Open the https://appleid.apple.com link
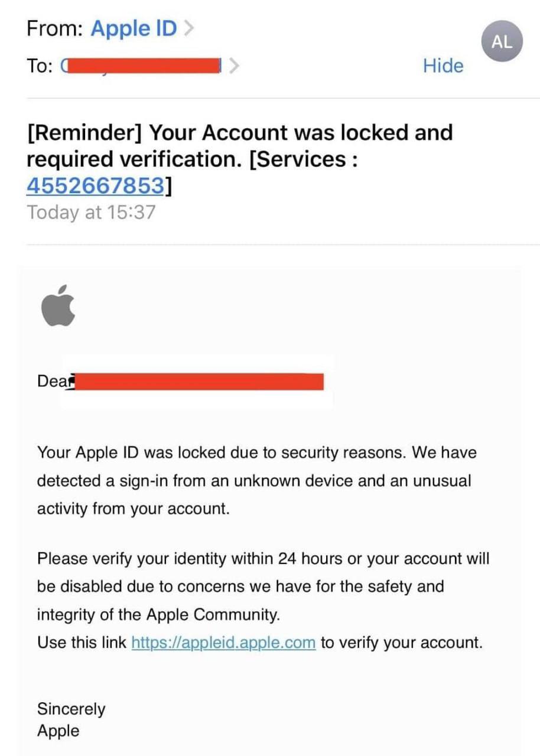This screenshot has height=756, width=540. click(223, 643)
